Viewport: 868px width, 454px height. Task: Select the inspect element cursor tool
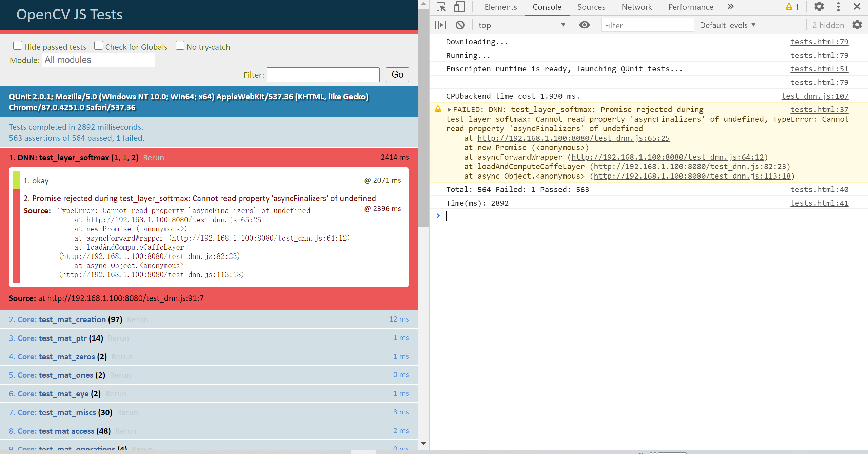pos(440,7)
